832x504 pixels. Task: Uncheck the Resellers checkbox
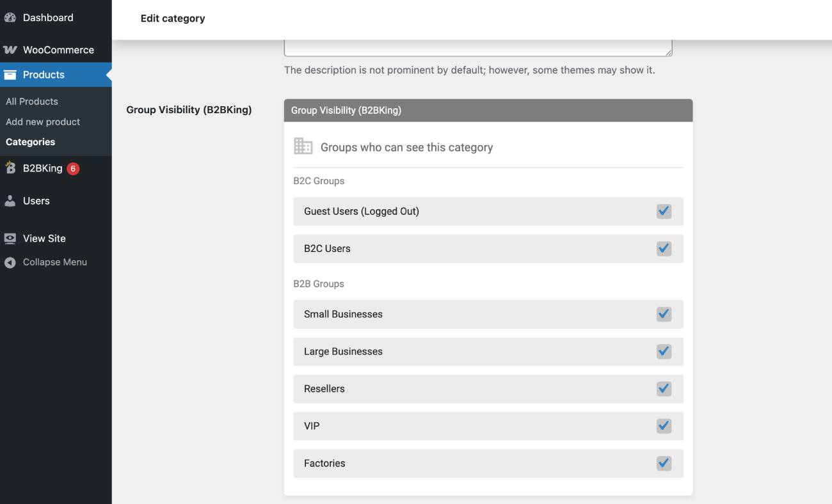pyautogui.click(x=664, y=388)
